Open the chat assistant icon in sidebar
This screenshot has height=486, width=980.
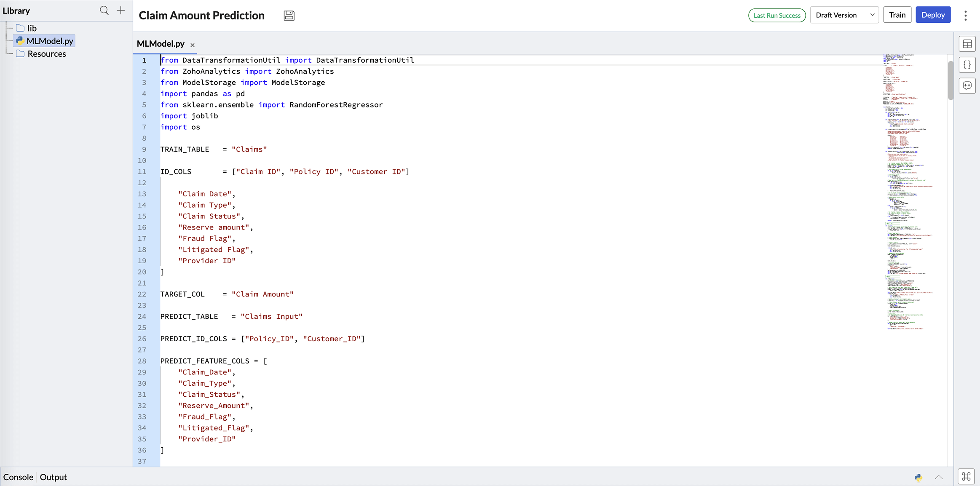(967, 86)
